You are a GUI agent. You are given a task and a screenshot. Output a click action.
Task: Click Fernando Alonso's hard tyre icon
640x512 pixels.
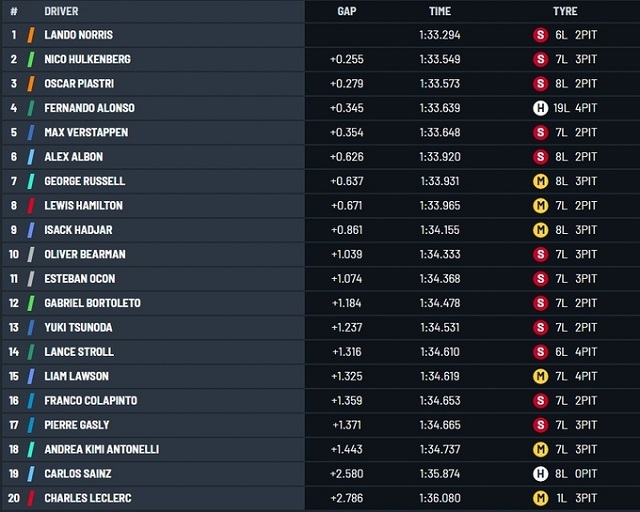pos(540,108)
